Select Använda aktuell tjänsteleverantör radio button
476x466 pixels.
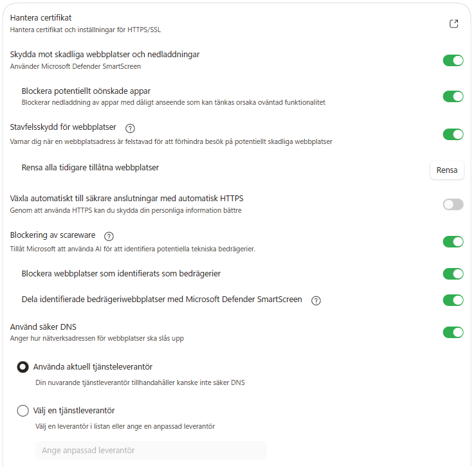[23, 367]
